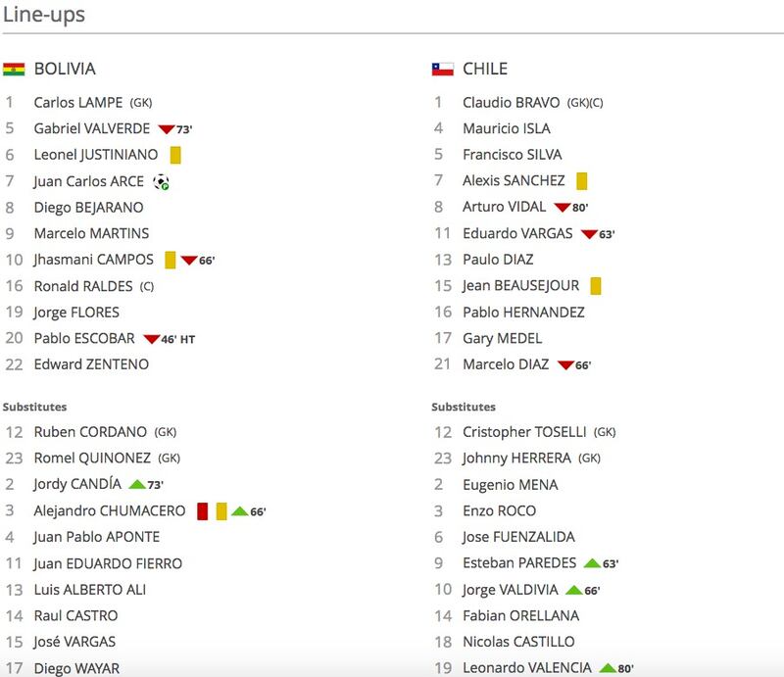The height and width of the screenshot is (677, 784).
Task: Open Claudio BRAVO player link
Action: pyautogui.click(x=511, y=103)
